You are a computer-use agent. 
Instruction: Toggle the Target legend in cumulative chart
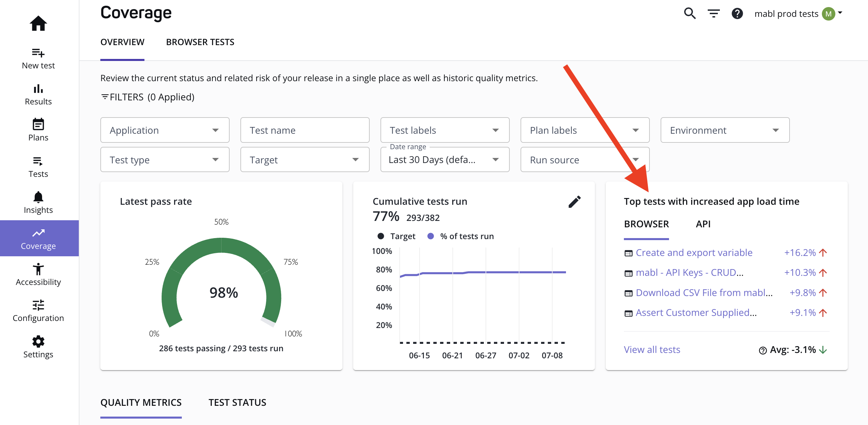[396, 236]
